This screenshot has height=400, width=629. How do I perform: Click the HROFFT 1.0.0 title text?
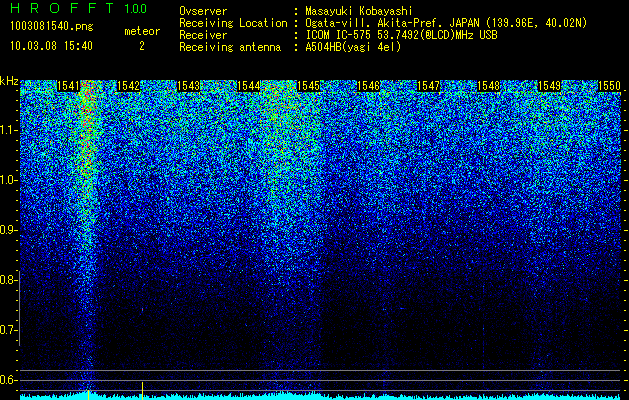point(79,8)
